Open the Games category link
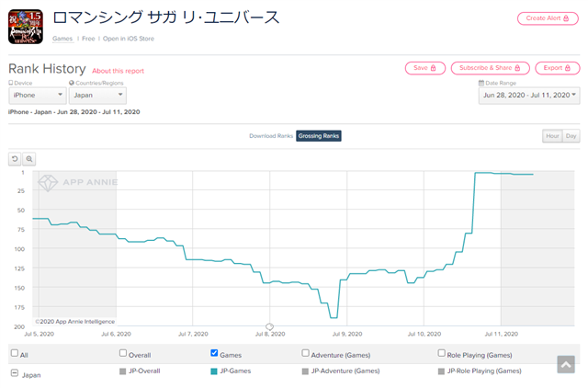This screenshot has height=388, width=588. 62,39
